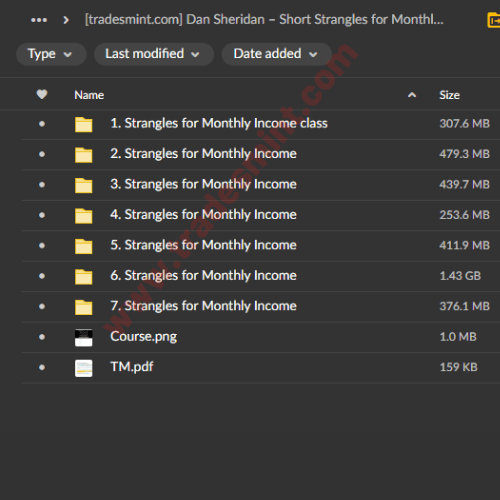Click the folder icon of item 6
This screenshot has width=500, height=500.
pyautogui.click(x=84, y=277)
